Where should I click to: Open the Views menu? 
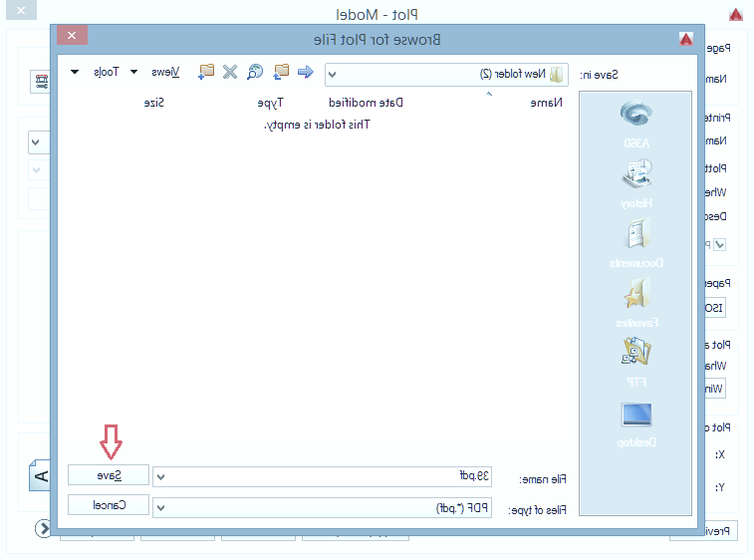pos(165,72)
